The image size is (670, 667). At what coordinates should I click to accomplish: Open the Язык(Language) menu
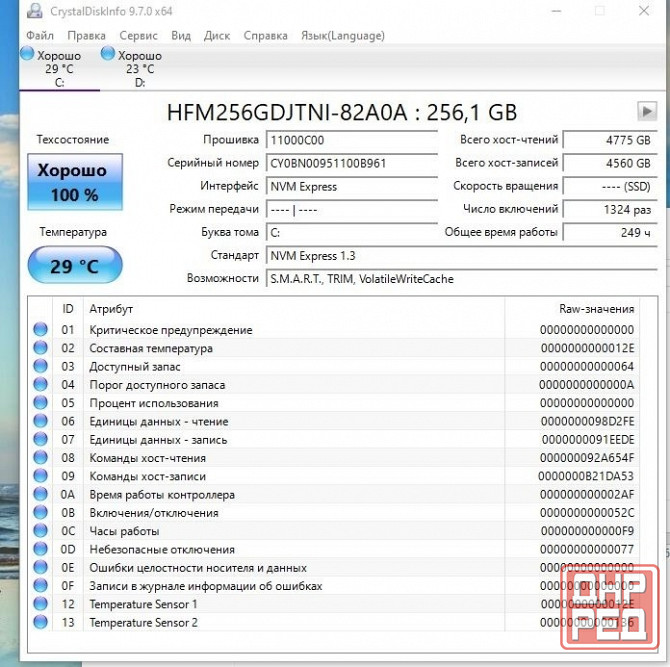coord(343,35)
